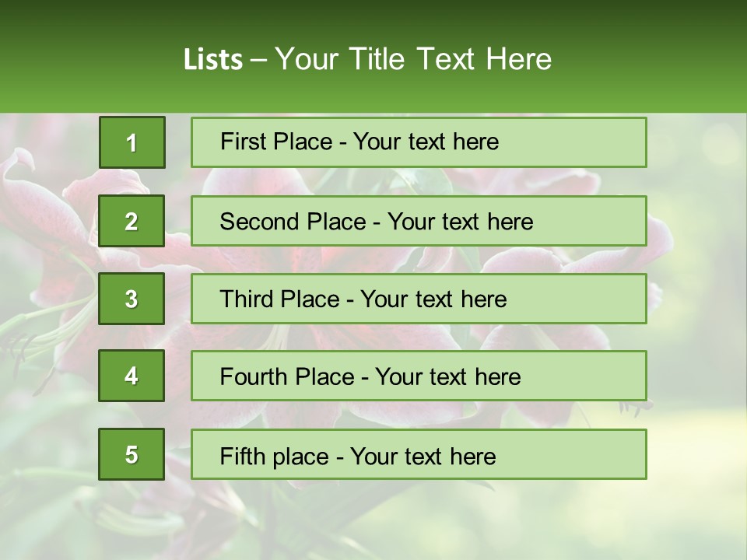Select the Third Place text bar
Image resolution: width=747 pixels, height=560 pixels.
tap(419, 299)
